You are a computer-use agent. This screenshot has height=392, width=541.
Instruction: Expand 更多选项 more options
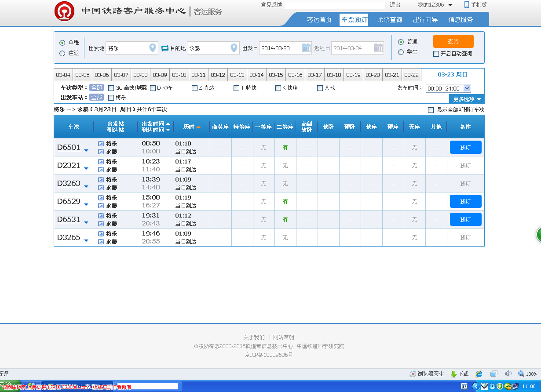click(467, 99)
